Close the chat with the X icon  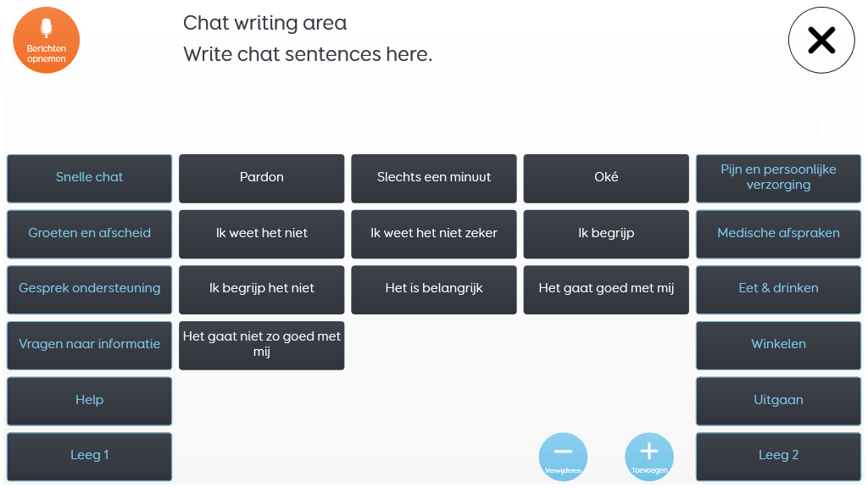821,40
